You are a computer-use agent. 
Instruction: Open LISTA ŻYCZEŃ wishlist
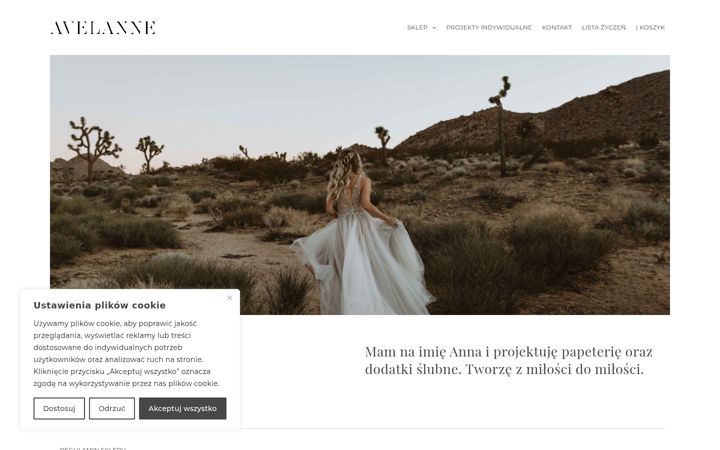(x=603, y=28)
